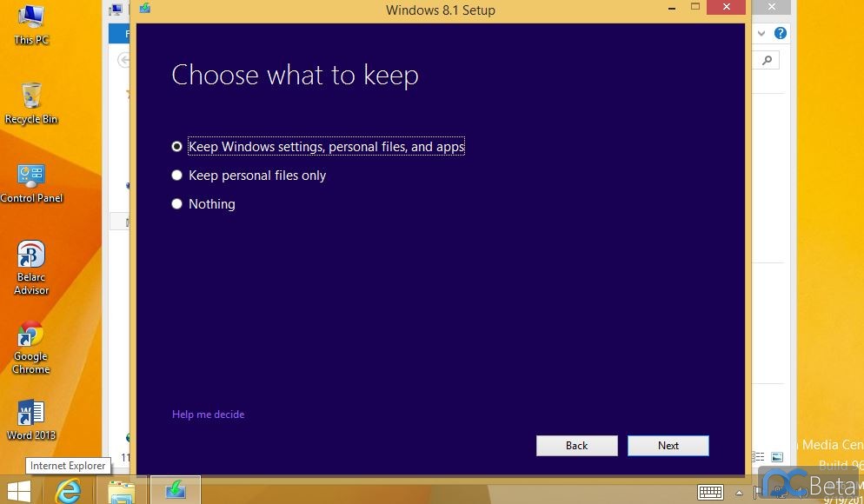Launch Internet Explorer from the taskbar
This screenshot has width=864, height=504.
(x=68, y=490)
